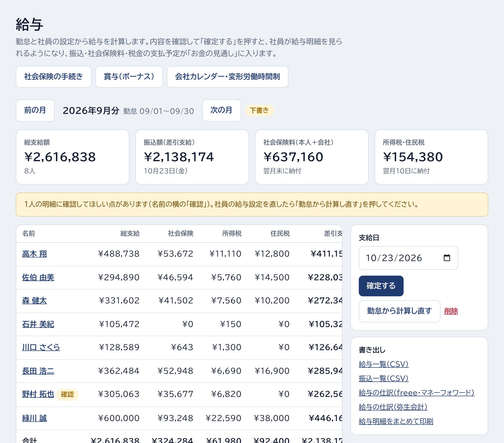Click 緑川 誠's 社会保険 ¥93,248 cell
The image size is (504, 443).
click(x=175, y=418)
